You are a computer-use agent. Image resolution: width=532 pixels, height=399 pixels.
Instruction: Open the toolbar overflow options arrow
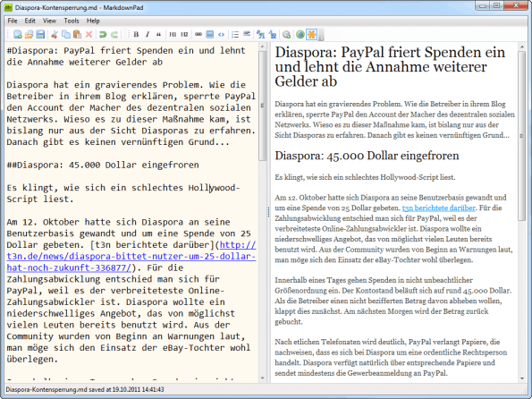(x=321, y=36)
